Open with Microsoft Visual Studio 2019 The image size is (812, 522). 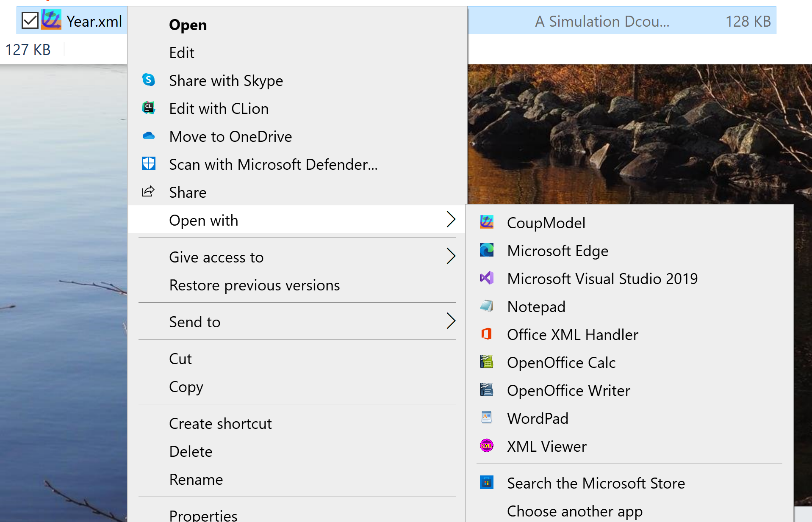pos(629,279)
